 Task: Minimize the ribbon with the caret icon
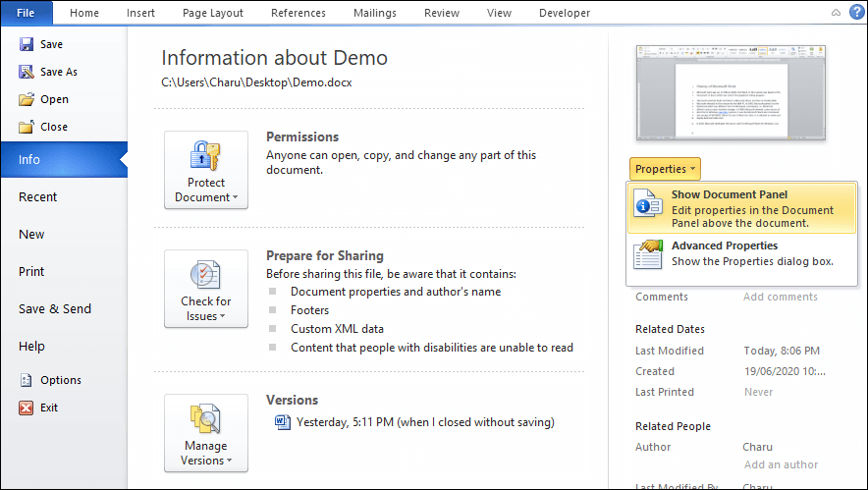[836, 13]
